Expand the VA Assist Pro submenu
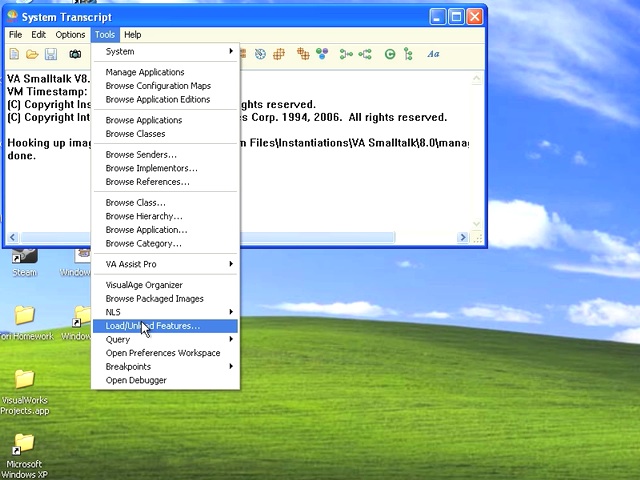 pyautogui.click(x=165, y=264)
